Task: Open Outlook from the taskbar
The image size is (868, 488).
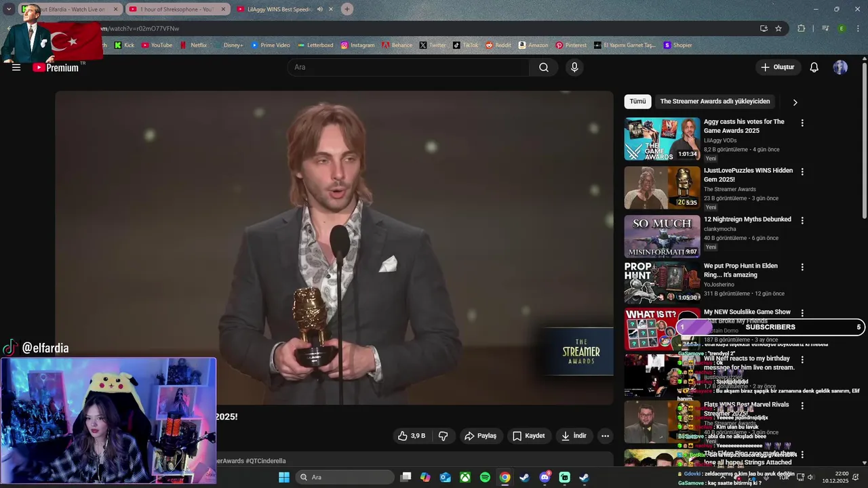Action: pos(446,477)
